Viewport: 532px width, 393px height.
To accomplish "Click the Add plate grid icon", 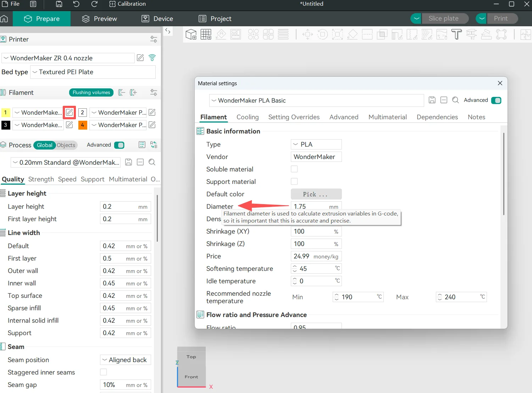I will click(206, 34).
